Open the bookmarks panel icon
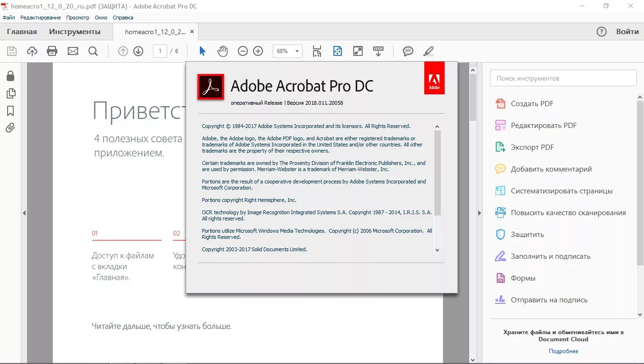 pyautogui.click(x=10, y=111)
